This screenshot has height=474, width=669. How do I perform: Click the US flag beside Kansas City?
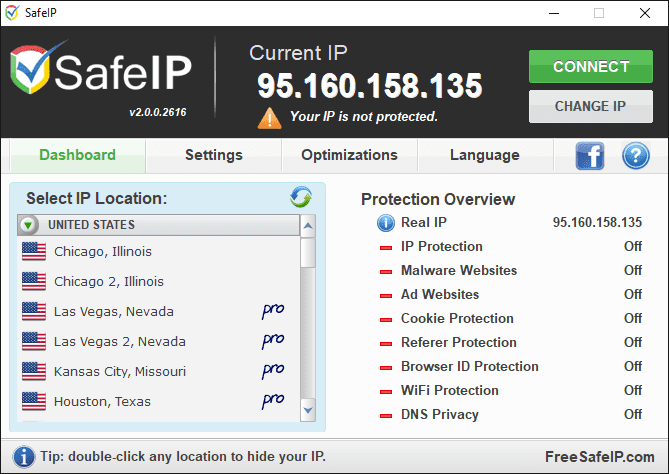[34, 371]
